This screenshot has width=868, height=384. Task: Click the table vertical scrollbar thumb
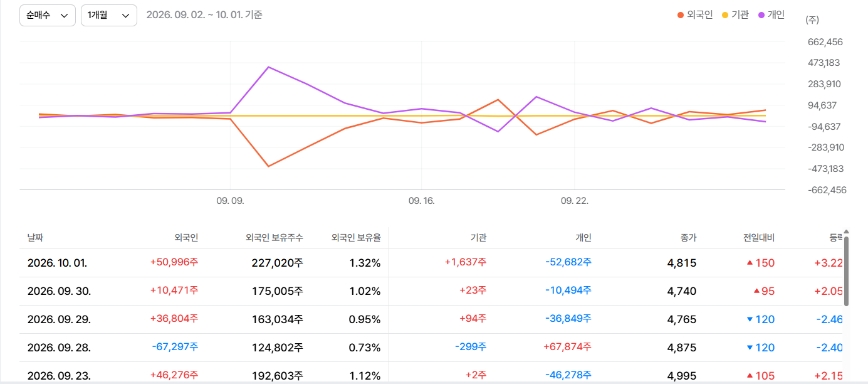pyautogui.click(x=846, y=270)
